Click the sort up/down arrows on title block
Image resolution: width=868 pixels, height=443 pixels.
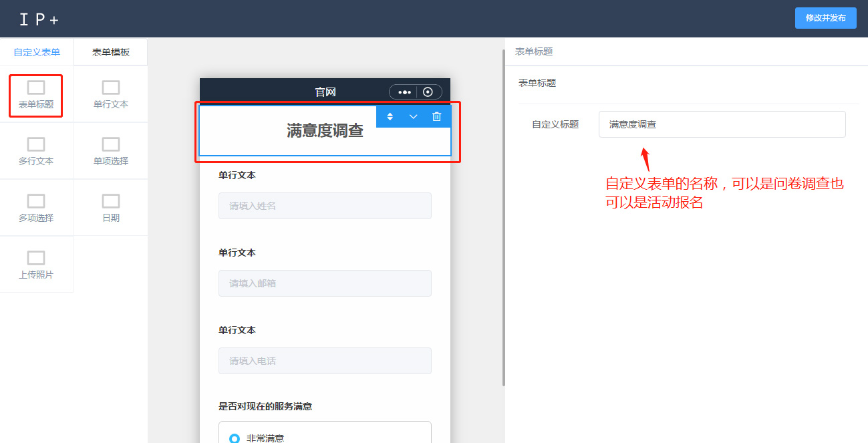click(x=390, y=116)
